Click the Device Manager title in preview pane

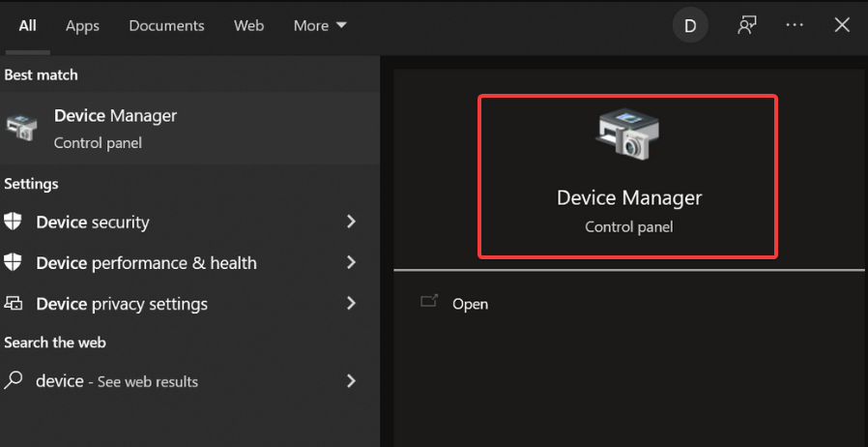(628, 197)
